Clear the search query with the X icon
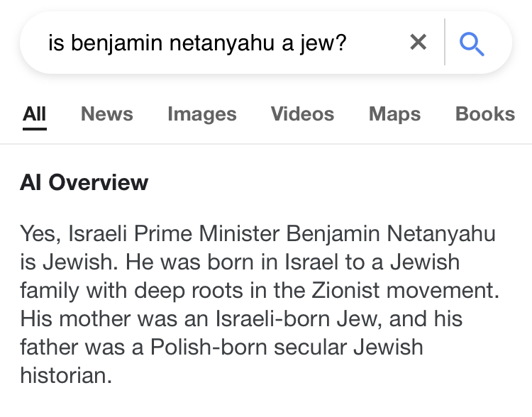Screen dimensions: 532x417 pyautogui.click(x=418, y=42)
